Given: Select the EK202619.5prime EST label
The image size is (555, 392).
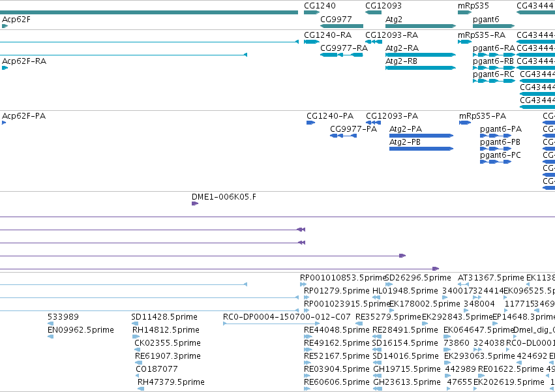Looking at the screenshot, I should click(509, 382).
